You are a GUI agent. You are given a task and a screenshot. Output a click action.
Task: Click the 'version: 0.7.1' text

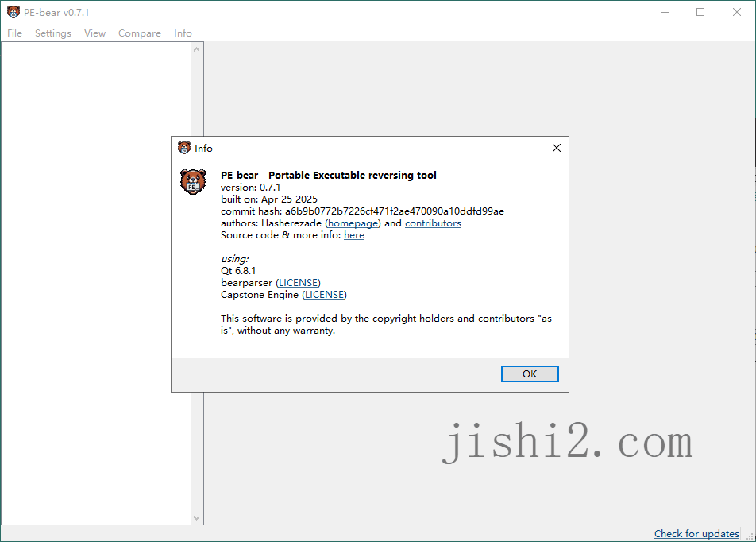[250, 188]
